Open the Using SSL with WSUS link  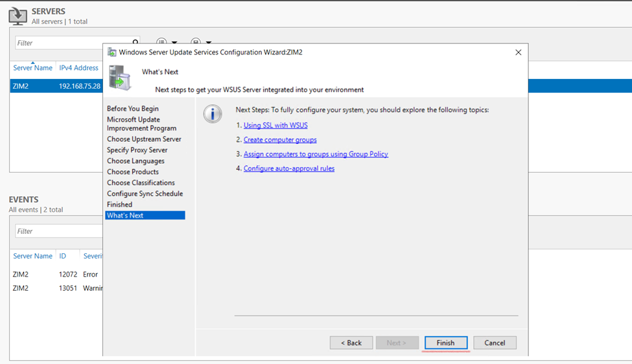tap(275, 126)
